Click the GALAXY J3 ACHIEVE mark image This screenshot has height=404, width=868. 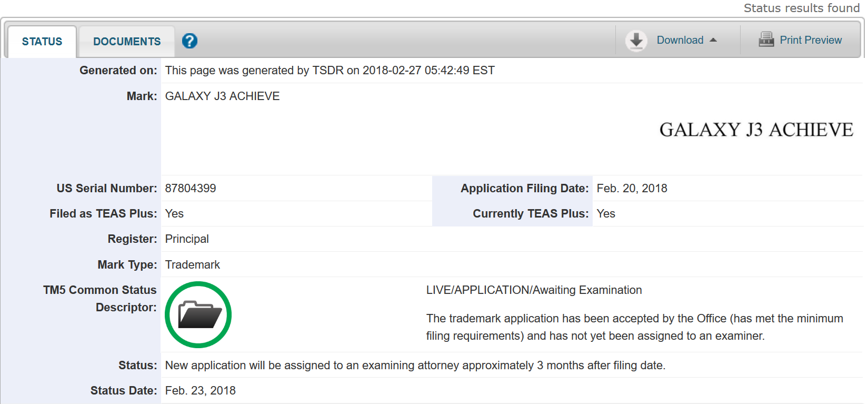pos(755,130)
